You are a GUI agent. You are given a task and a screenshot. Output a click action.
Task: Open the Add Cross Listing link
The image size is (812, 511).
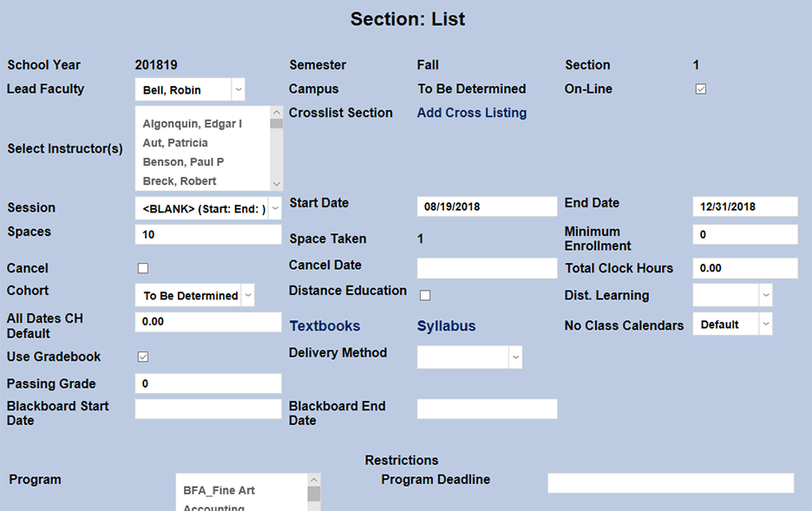point(471,113)
